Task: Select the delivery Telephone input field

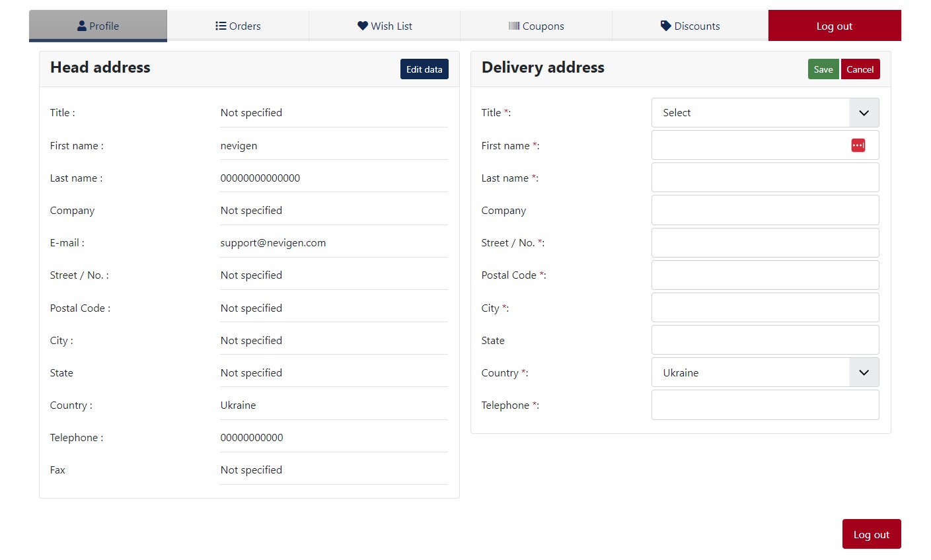Action: [x=764, y=405]
